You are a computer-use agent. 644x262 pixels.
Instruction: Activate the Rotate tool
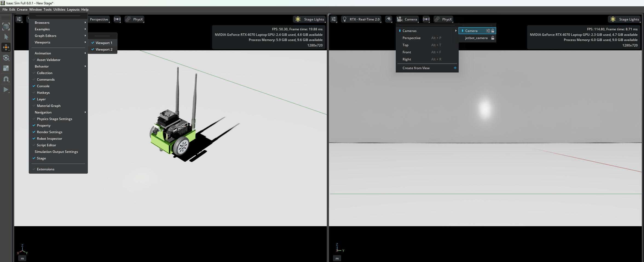point(6,58)
